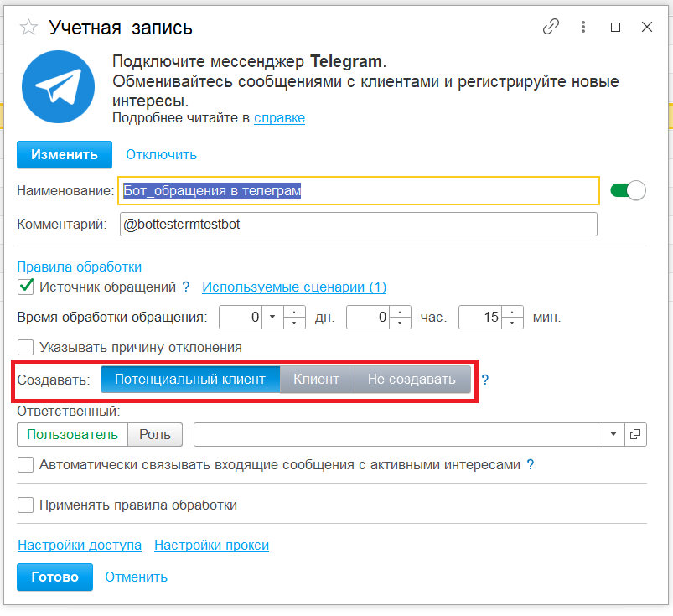The height and width of the screenshot is (616, 673).
Task: Click the Ответственный value field
Action: click(398, 434)
